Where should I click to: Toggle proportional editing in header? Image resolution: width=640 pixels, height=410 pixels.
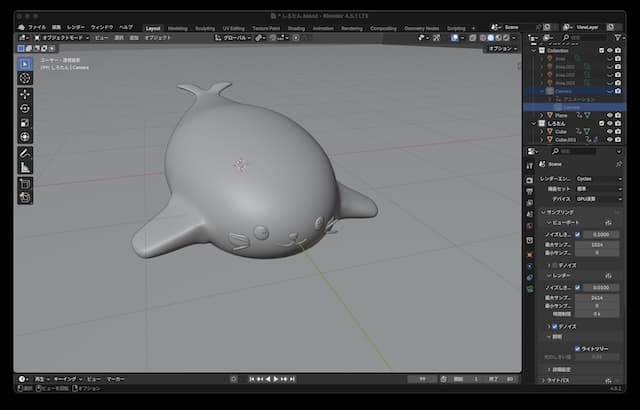click(x=296, y=38)
